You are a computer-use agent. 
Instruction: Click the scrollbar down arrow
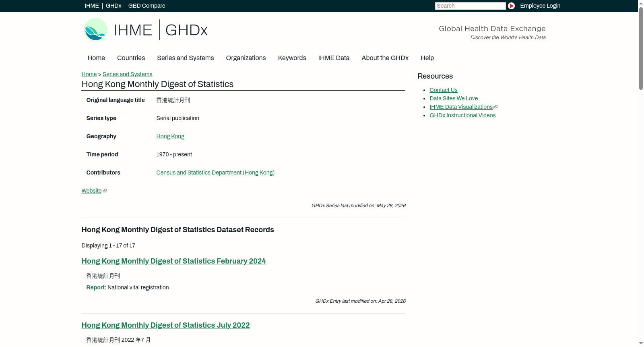point(641,344)
